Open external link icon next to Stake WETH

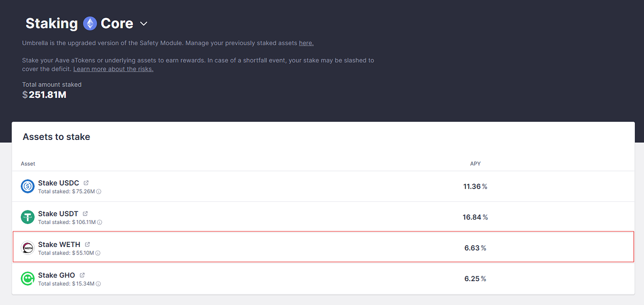(x=88, y=244)
